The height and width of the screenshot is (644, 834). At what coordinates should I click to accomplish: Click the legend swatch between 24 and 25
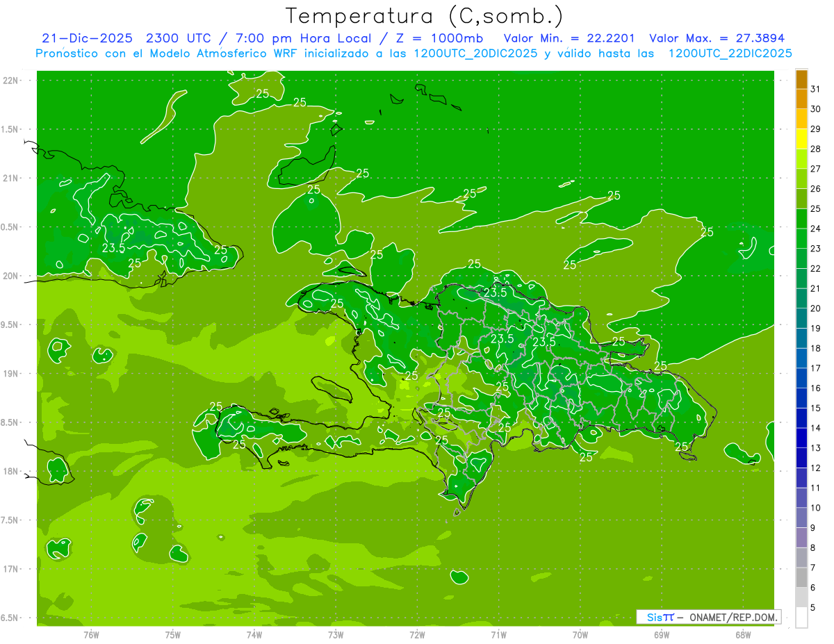[801, 219]
